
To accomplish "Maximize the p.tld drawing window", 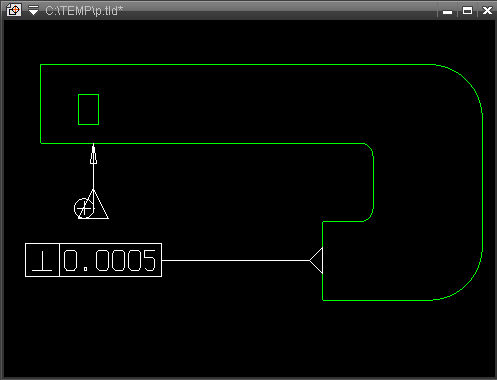I will (x=467, y=11).
